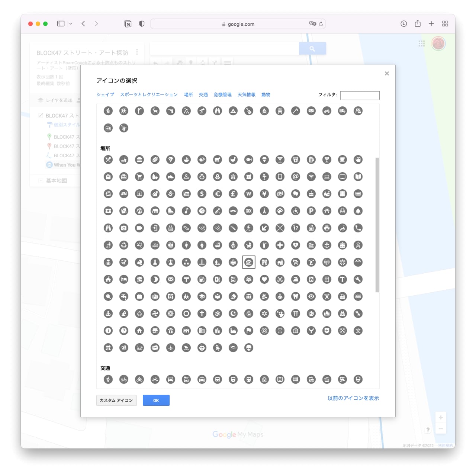
Task: Select the elephant icon
Action: click(x=155, y=211)
